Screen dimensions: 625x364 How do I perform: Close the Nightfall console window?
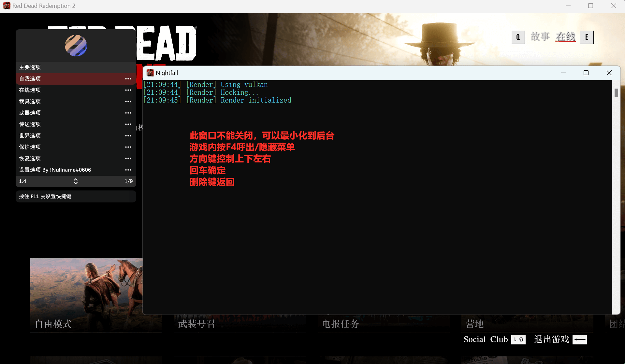609,73
